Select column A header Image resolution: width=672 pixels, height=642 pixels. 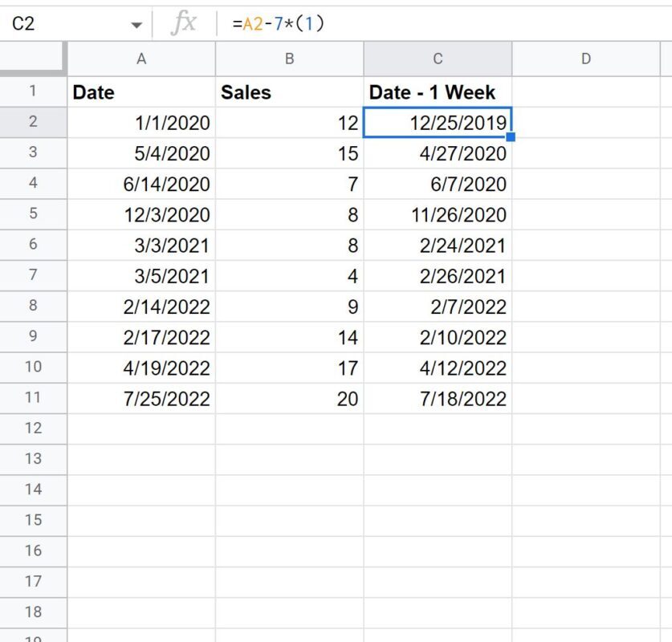pyautogui.click(x=141, y=59)
